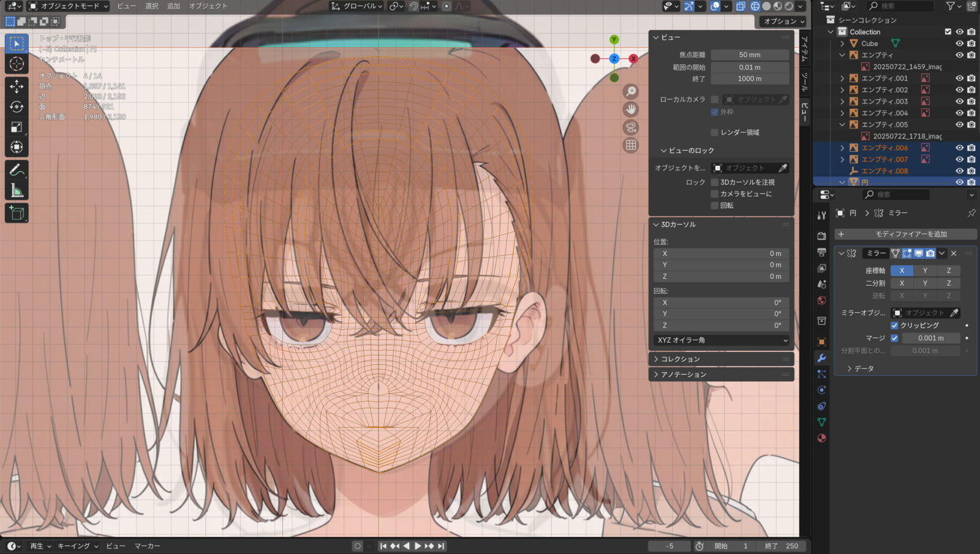Screen dimensions: 980x554
Task: Open the キーイング menu in timeline
Action: point(78,546)
